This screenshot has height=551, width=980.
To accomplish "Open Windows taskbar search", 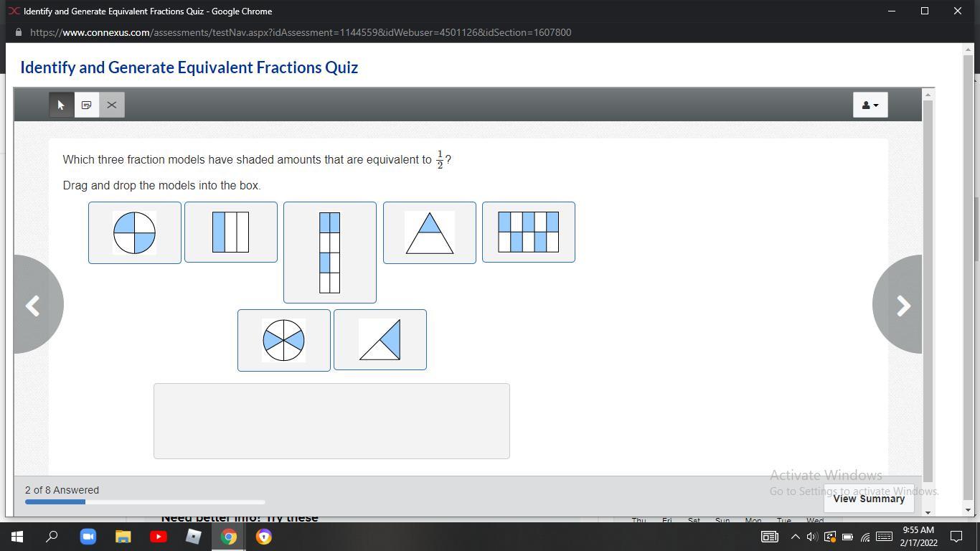I will point(52,537).
